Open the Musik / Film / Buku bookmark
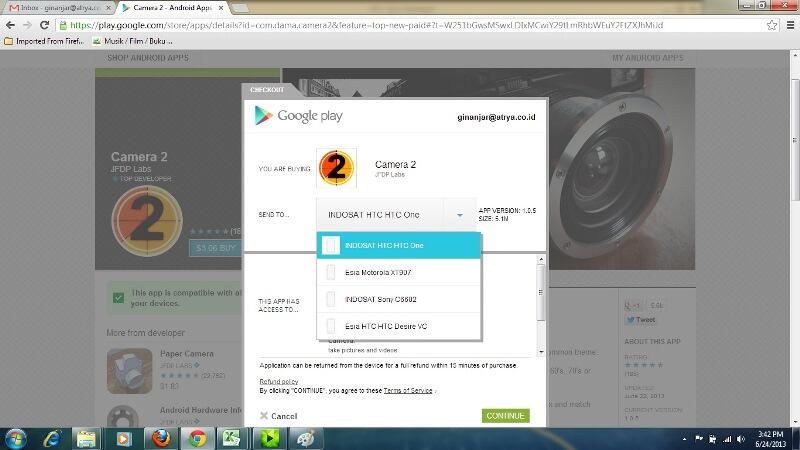Image resolution: width=800 pixels, height=450 pixels. click(133, 41)
